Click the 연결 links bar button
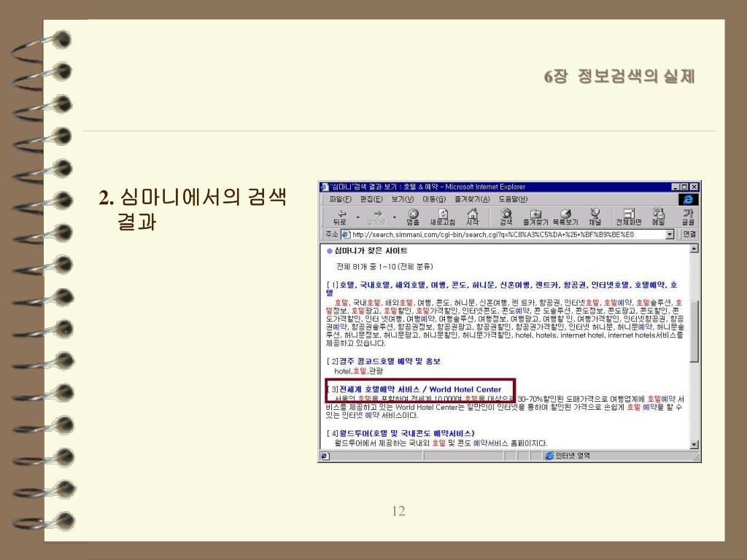This screenshot has height=560, width=747. [x=689, y=235]
